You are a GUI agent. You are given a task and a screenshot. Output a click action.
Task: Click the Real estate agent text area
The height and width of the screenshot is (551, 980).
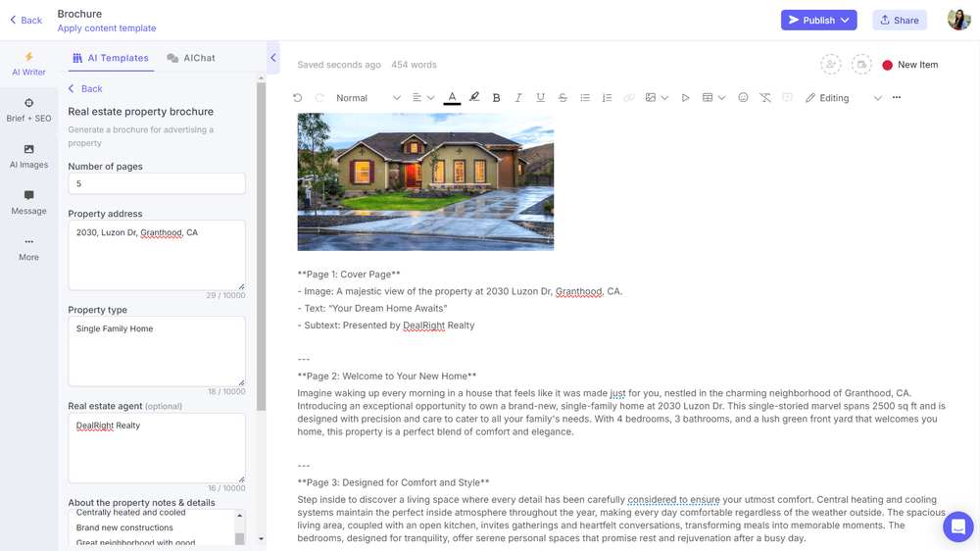157,448
